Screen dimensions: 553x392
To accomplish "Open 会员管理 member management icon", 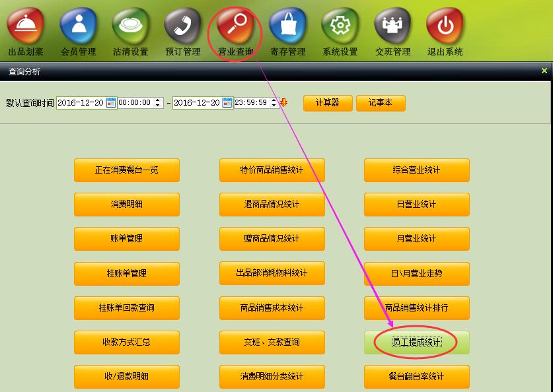I will (79, 26).
